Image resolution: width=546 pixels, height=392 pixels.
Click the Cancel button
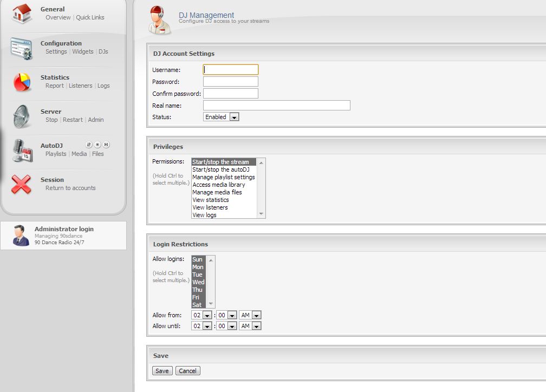pos(187,371)
